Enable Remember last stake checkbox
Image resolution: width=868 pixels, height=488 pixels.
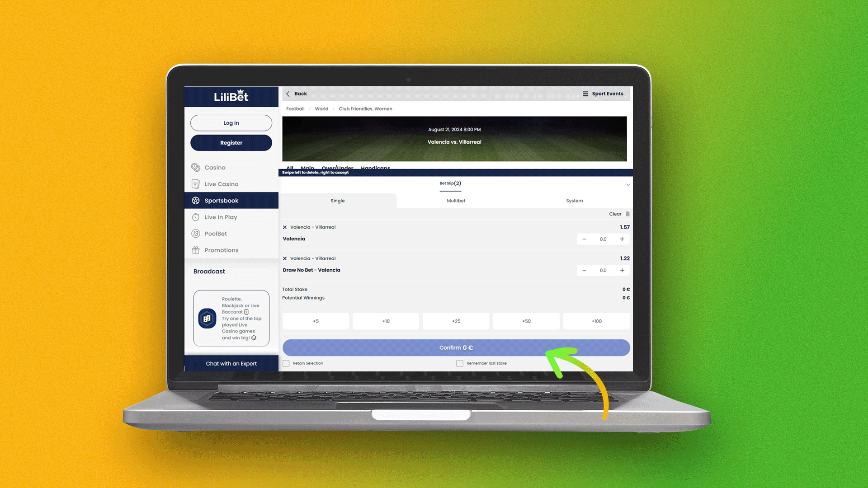[459, 363]
